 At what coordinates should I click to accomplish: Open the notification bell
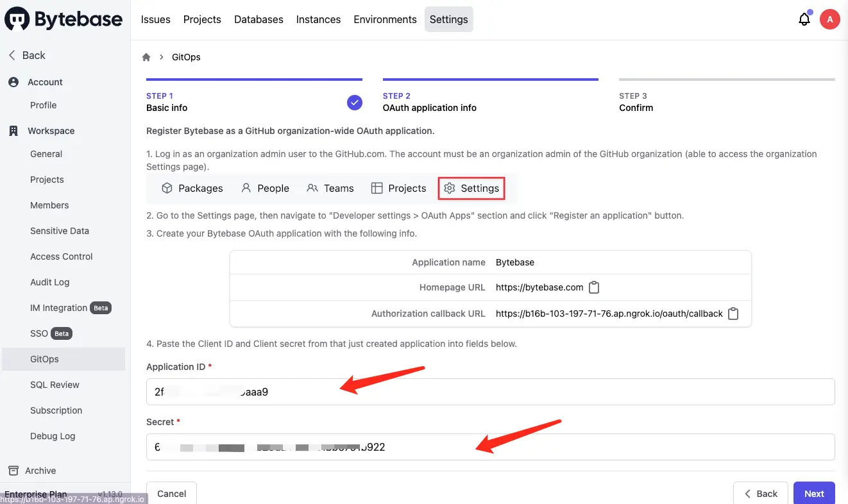pos(804,19)
